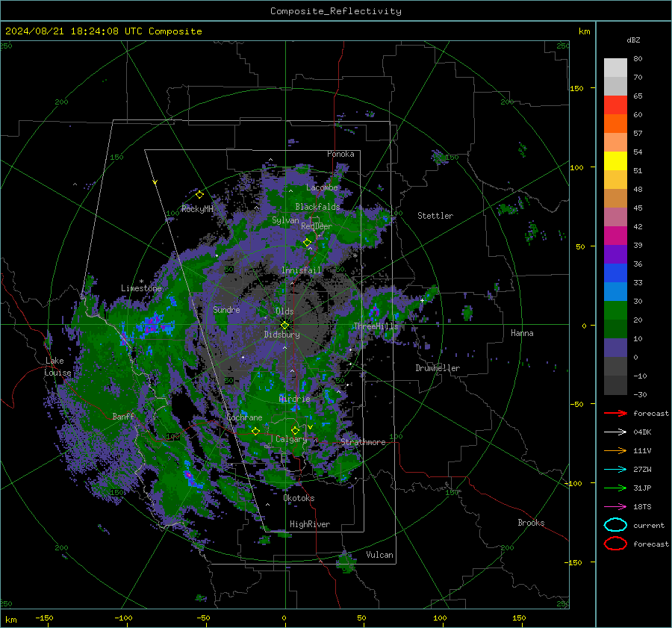Click the Brooks label
This screenshot has width=672, height=628.
(531, 523)
